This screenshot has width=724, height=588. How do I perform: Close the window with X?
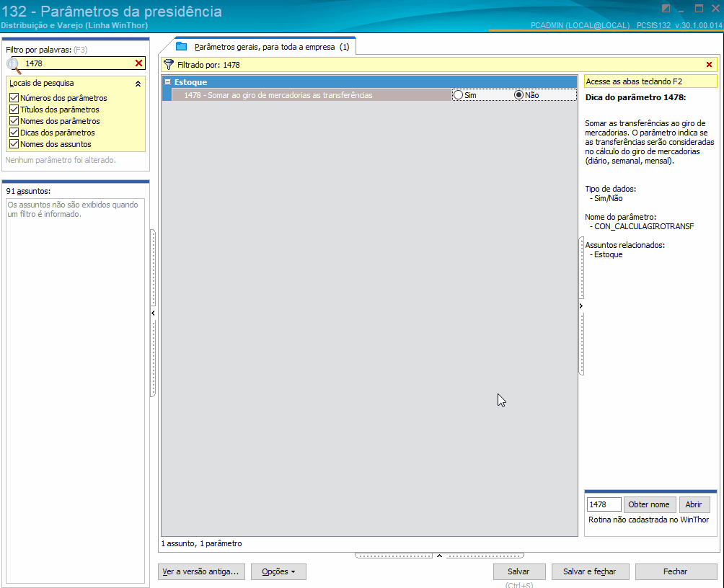(x=715, y=9)
